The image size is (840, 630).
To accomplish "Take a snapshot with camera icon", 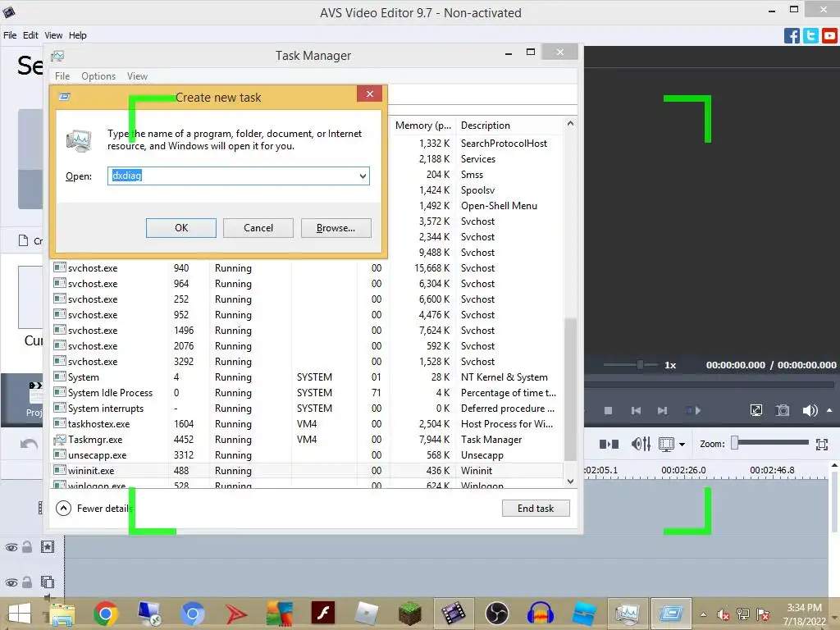I will coord(783,410).
